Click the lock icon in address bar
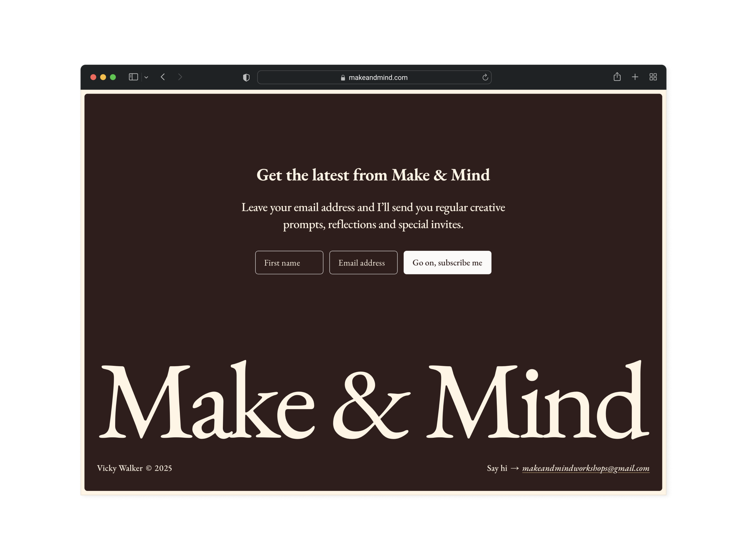 tap(343, 78)
